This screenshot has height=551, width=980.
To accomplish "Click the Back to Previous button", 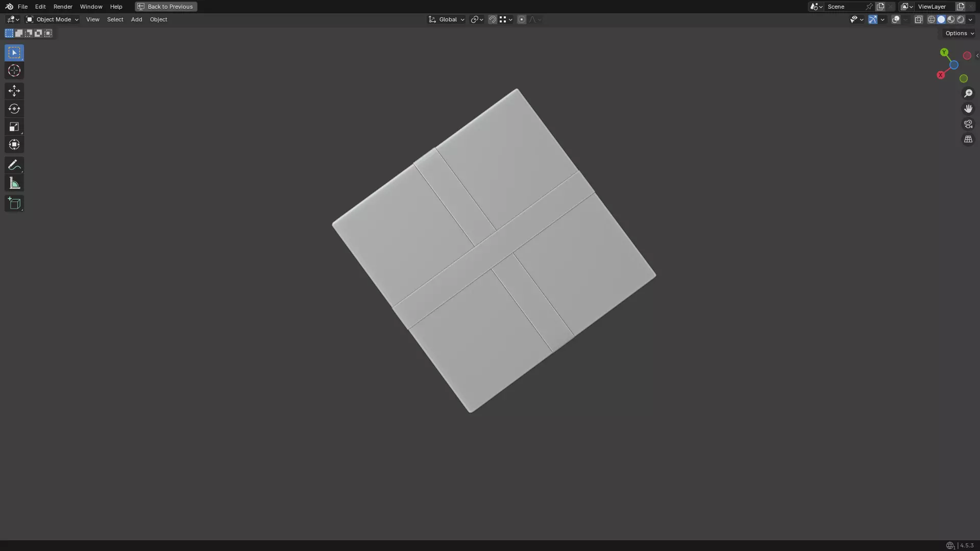I will (166, 7).
